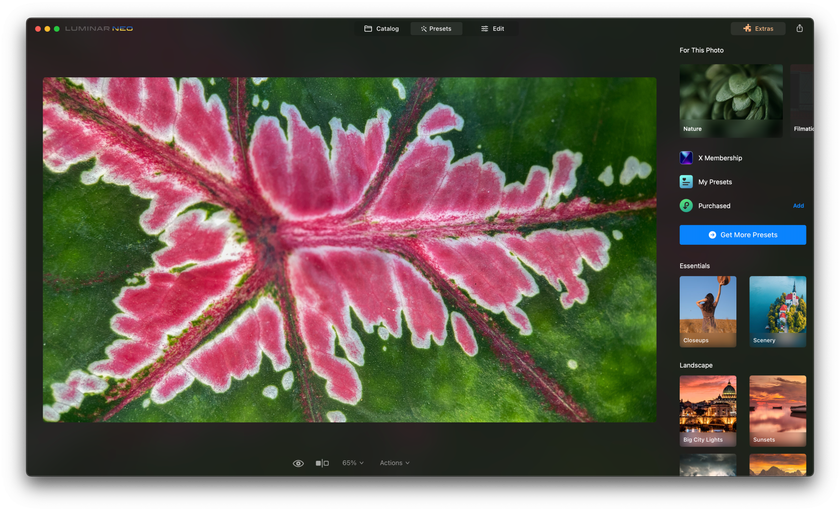Close the window with red button

[x=38, y=29]
